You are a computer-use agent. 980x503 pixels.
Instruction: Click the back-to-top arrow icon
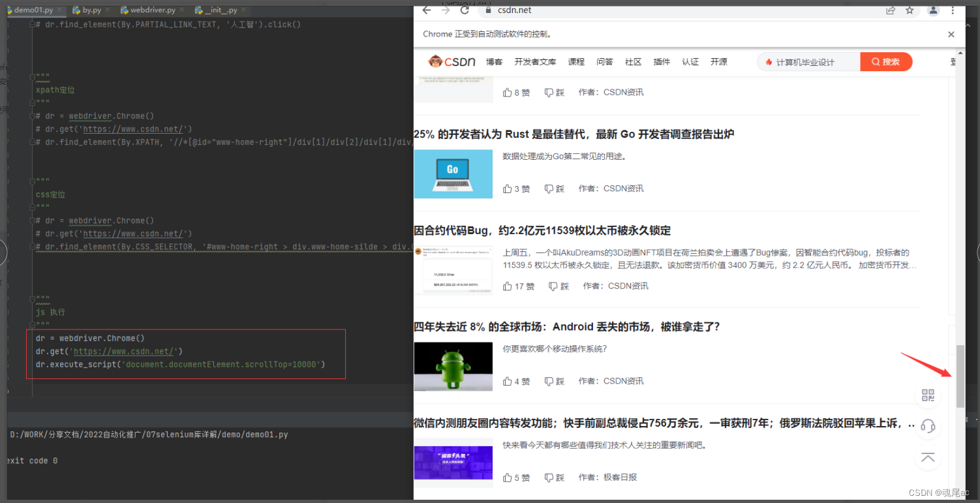pyautogui.click(x=928, y=457)
